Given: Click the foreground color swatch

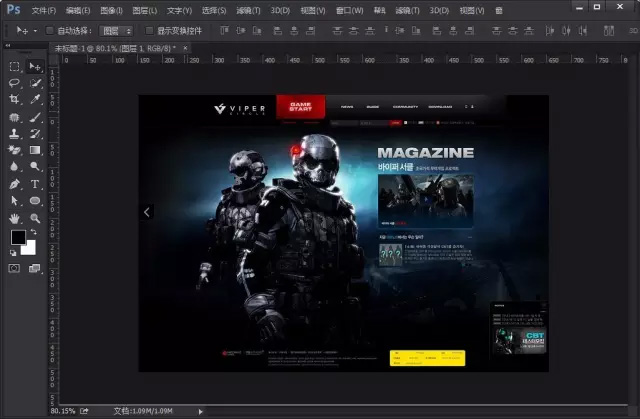Looking at the screenshot, I should (x=18, y=237).
